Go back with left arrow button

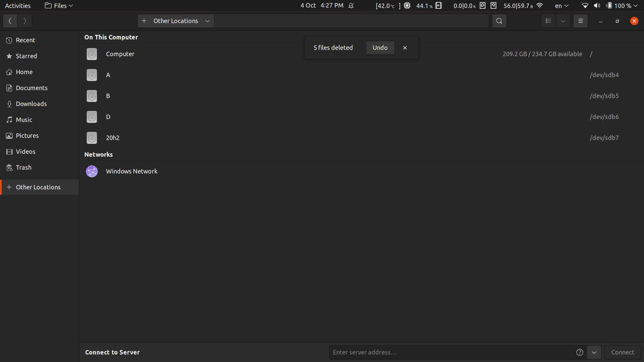10,21
